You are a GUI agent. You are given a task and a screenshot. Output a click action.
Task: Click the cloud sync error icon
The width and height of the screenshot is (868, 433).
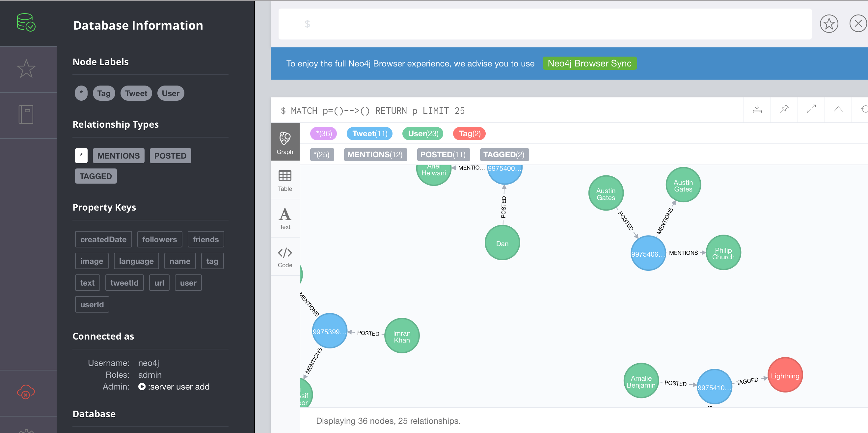point(26,392)
